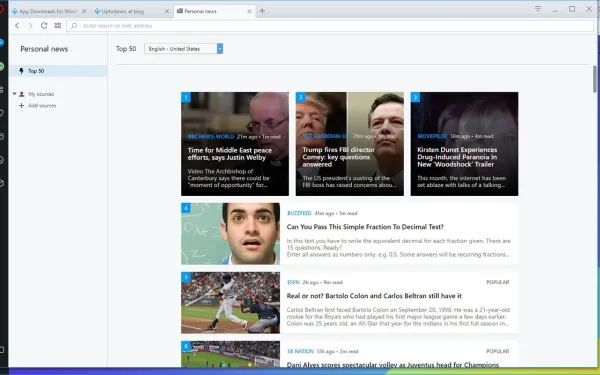Image resolution: width=600 pixels, height=375 pixels.
Task: Click the number 2 badge on Trump card
Action: (x=300, y=97)
